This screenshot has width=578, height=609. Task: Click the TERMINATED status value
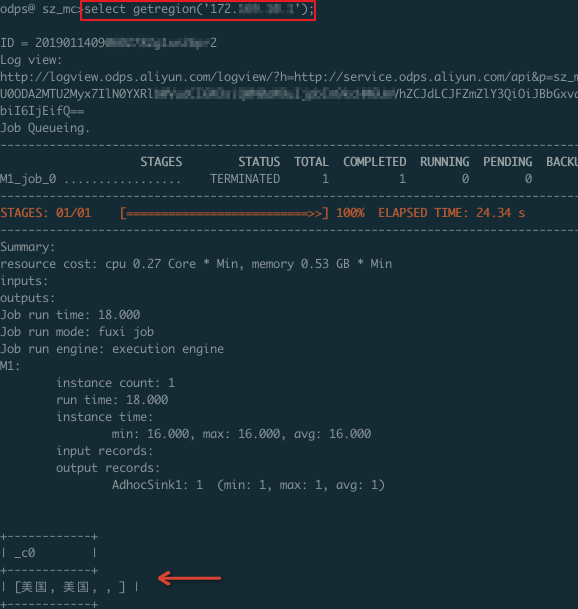(245, 179)
